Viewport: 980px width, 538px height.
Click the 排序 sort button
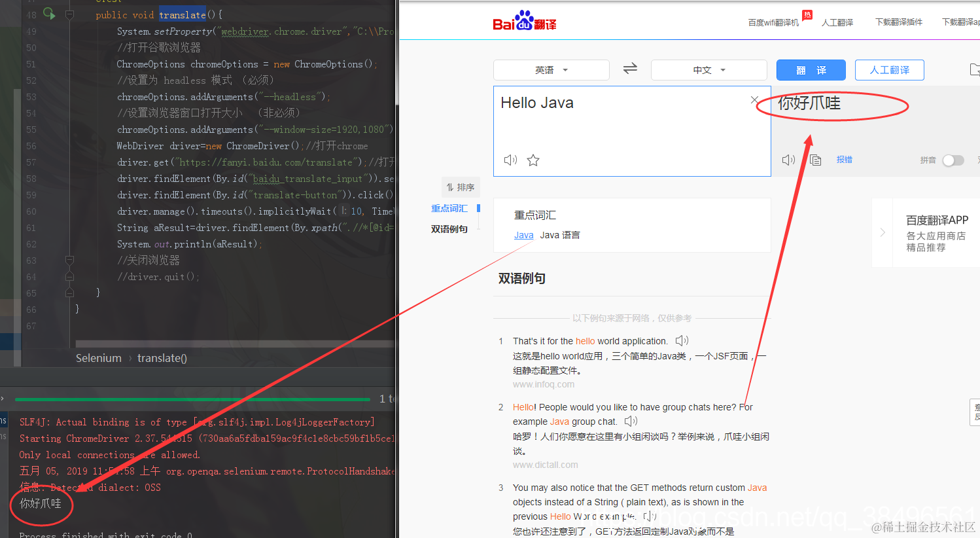tap(461, 187)
